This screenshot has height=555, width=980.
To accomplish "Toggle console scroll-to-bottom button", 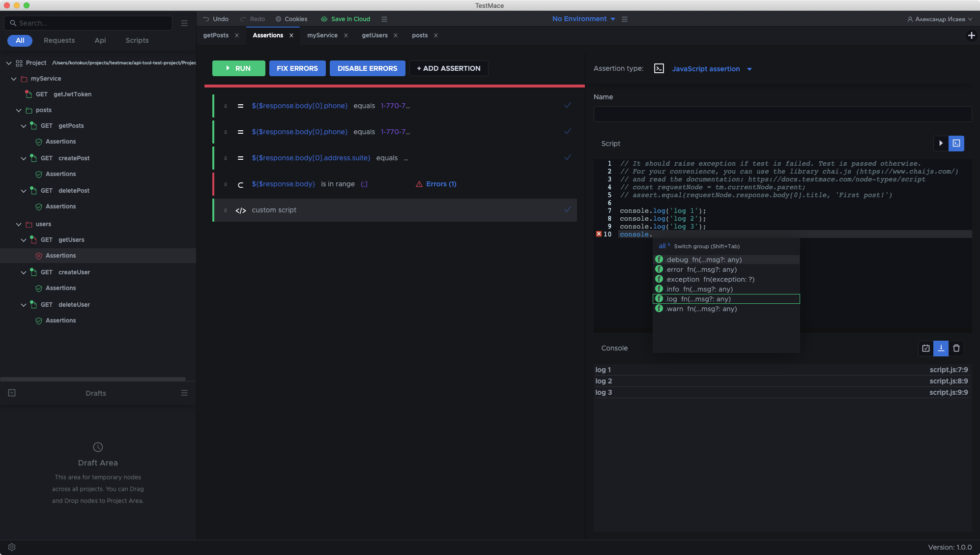I will click(x=941, y=348).
